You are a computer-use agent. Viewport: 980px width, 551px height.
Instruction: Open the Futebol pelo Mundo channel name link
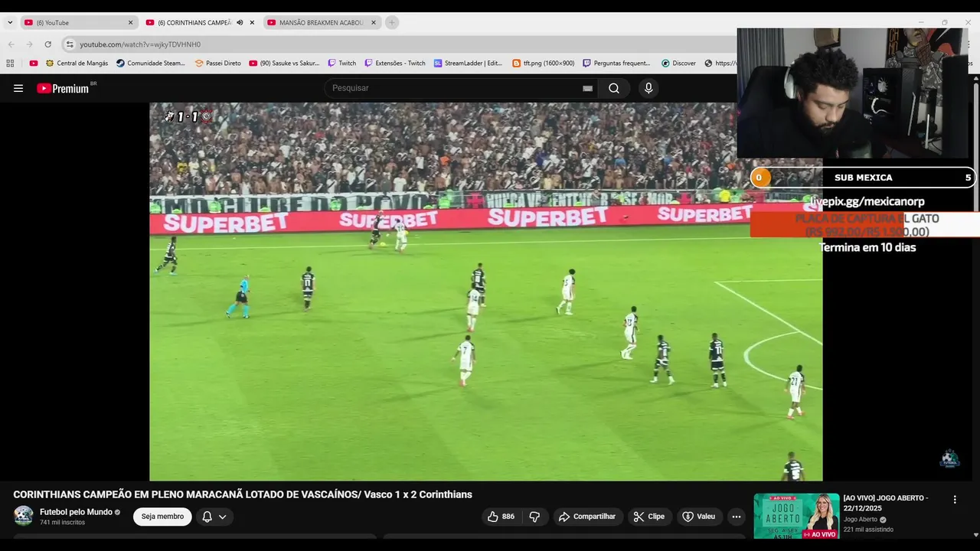pos(76,512)
